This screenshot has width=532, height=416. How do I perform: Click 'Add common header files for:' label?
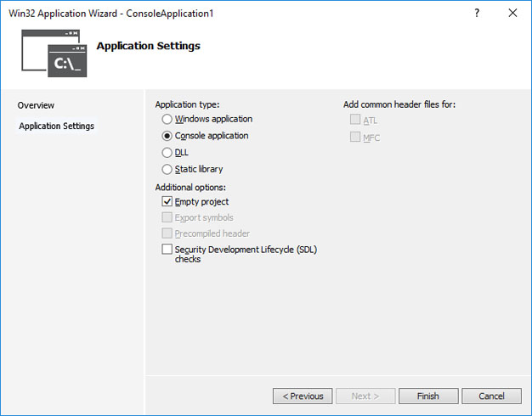click(x=399, y=104)
